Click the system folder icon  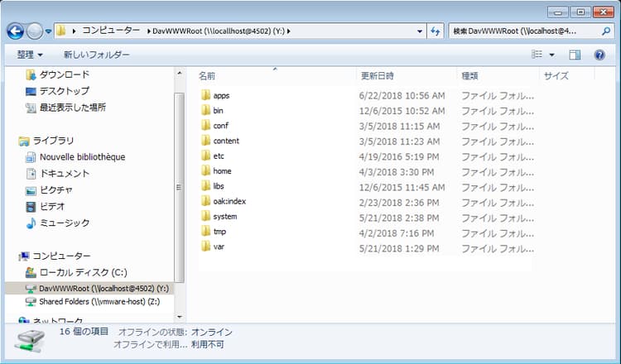point(205,217)
